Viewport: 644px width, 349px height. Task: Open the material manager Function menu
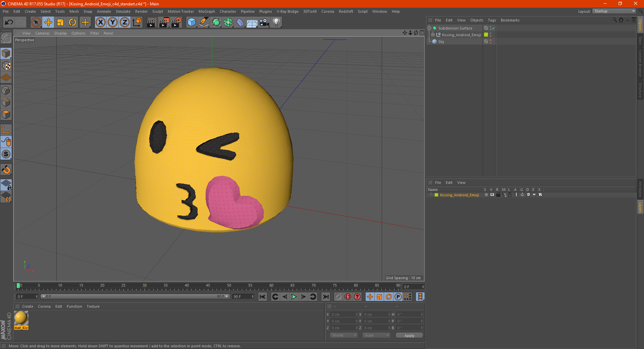point(74,306)
